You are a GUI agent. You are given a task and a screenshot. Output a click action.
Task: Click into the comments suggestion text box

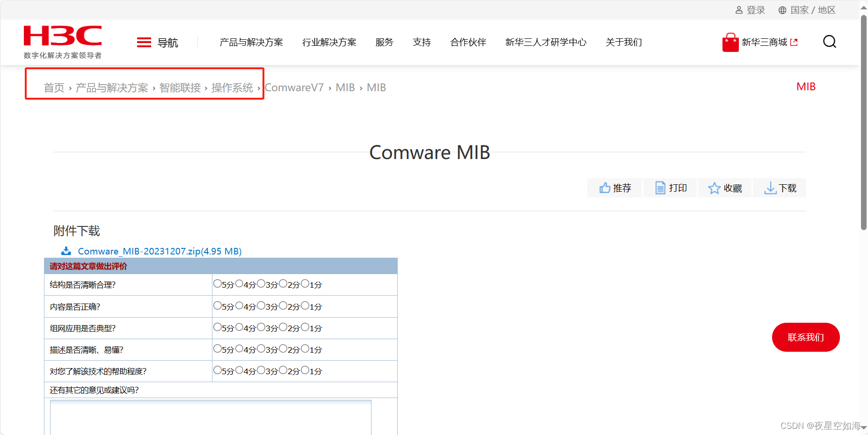click(x=211, y=417)
